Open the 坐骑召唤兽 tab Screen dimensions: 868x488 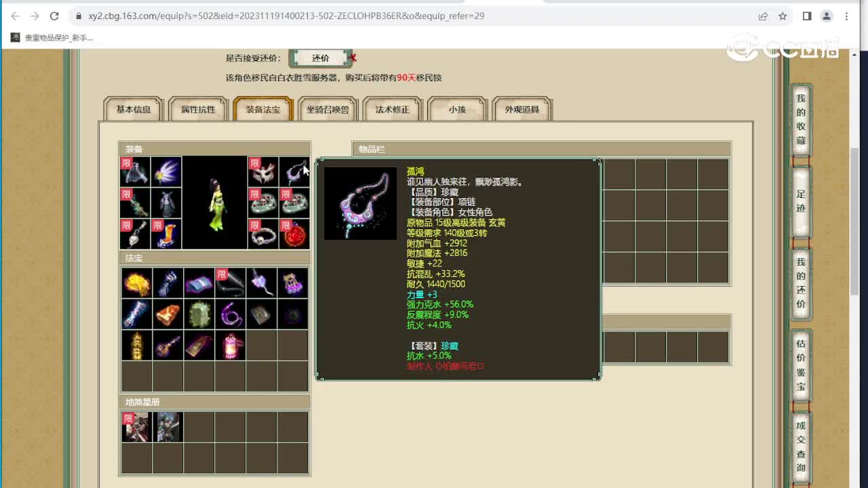pos(328,109)
